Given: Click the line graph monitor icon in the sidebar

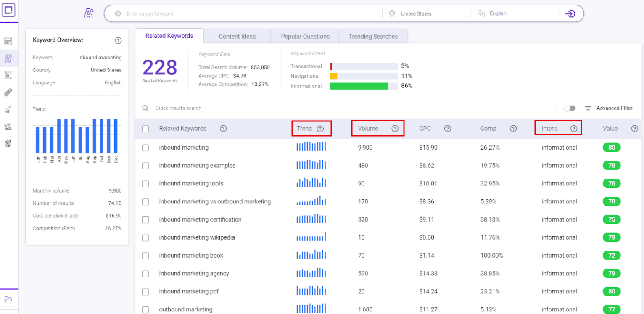Looking at the screenshot, I should tap(8, 126).
